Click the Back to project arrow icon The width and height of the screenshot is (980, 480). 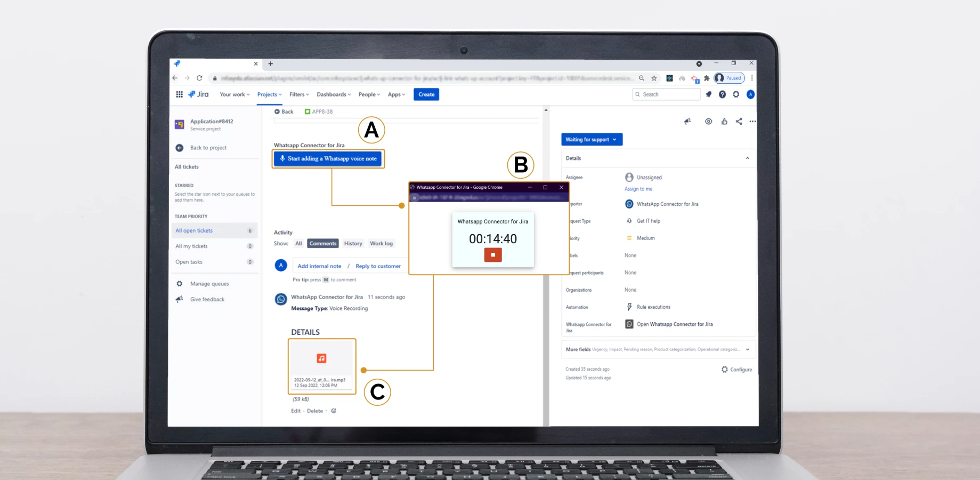(x=180, y=148)
